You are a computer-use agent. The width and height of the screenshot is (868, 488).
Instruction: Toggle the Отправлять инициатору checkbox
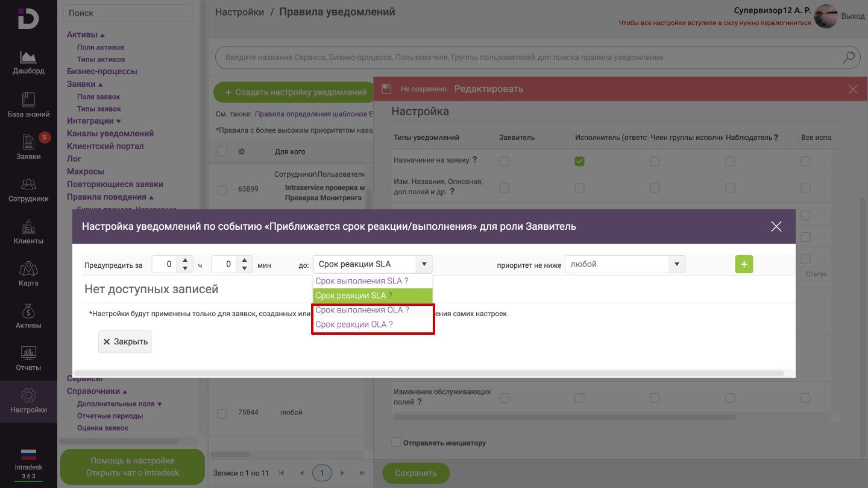(396, 443)
